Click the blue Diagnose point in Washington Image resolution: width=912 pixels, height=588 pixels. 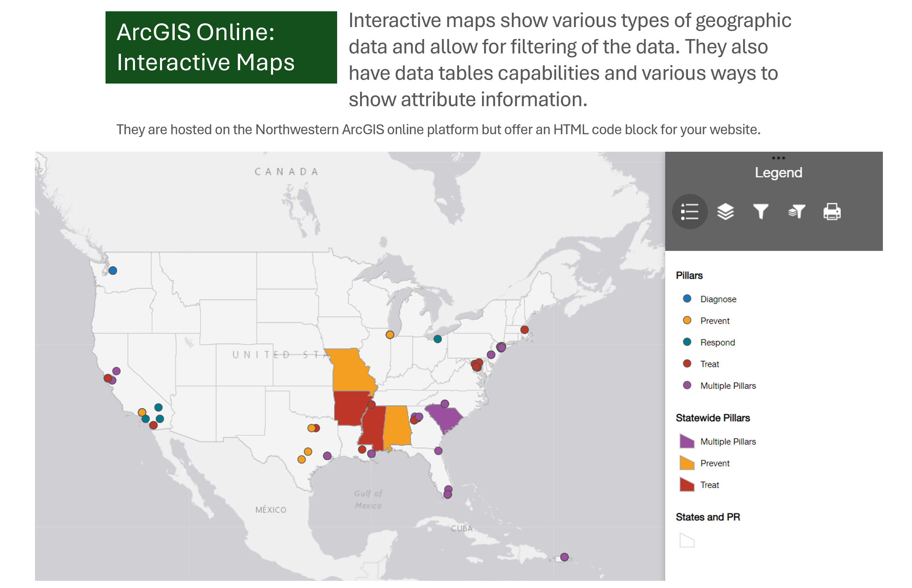(x=113, y=270)
